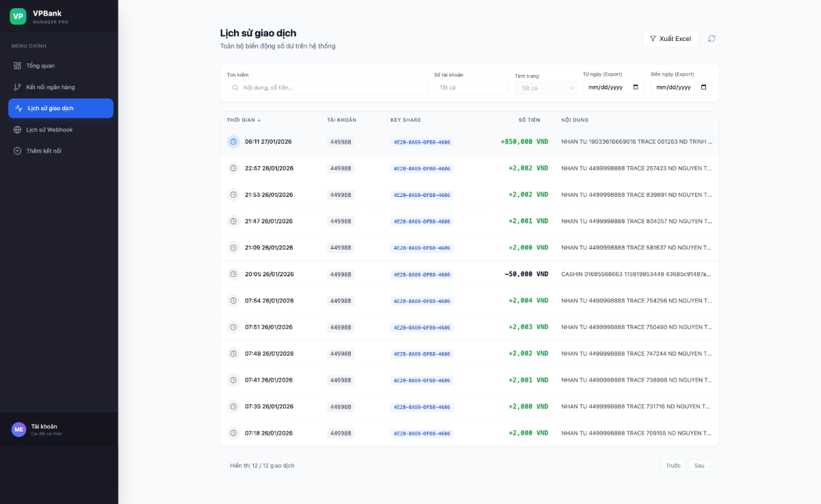Click the ME avatar icon at bottom
Viewport: 821px width, 504px height.
pyautogui.click(x=18, y=429)
